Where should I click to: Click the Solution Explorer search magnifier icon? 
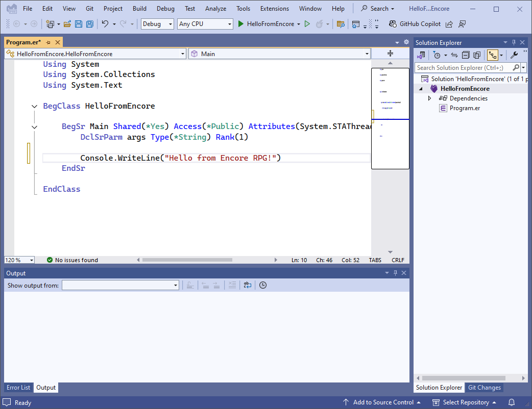[516, 68]
